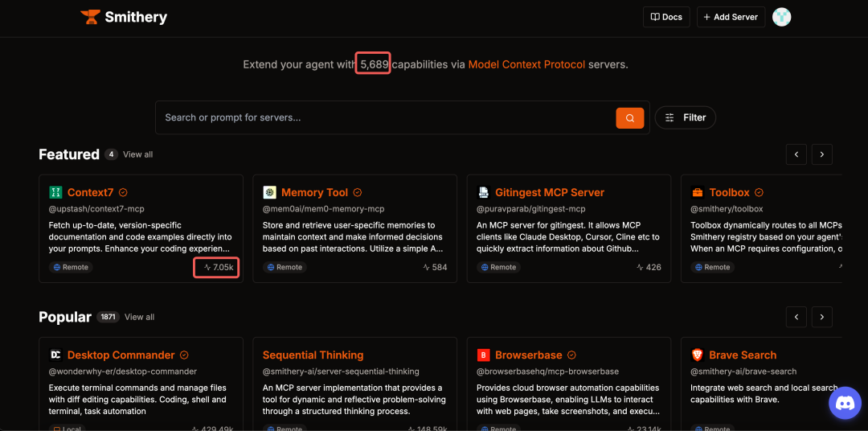
Task: Click the @puravparab/gitingest-mcp handle
Action: pyautogui.click(x=531, y=209)
